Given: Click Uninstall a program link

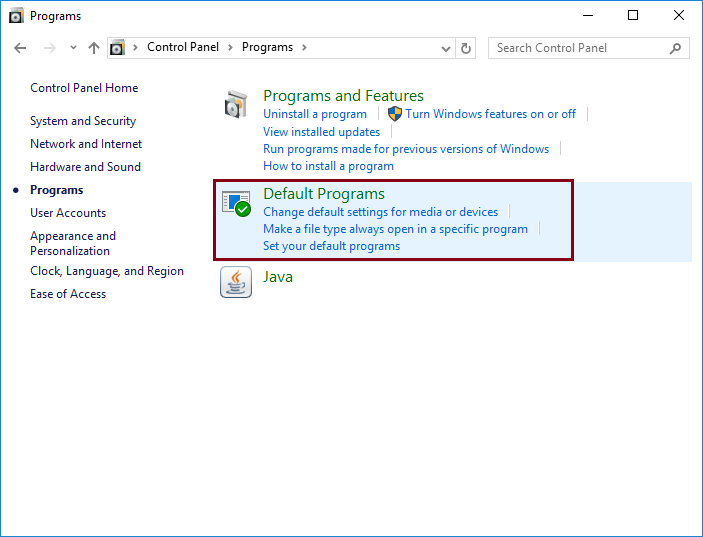Looking at the screenshot, I should pyautogui.click(x=315, y=114).
